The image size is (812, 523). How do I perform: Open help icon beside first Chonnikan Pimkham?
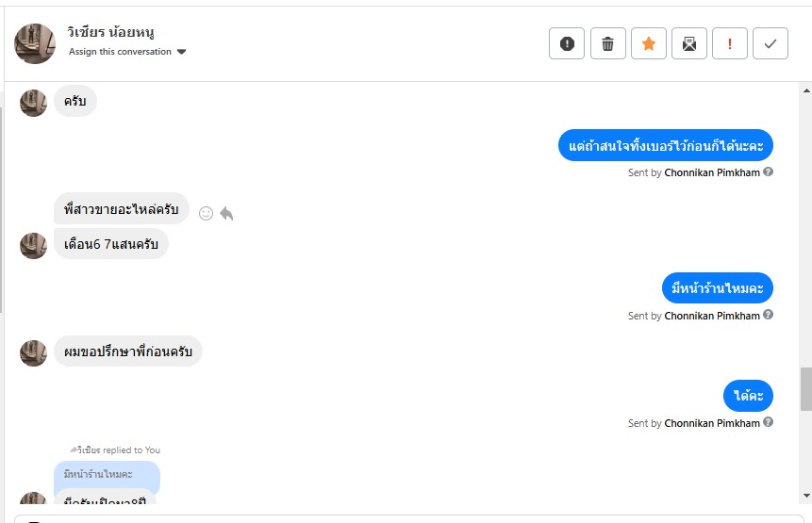[x=768, y=172]
